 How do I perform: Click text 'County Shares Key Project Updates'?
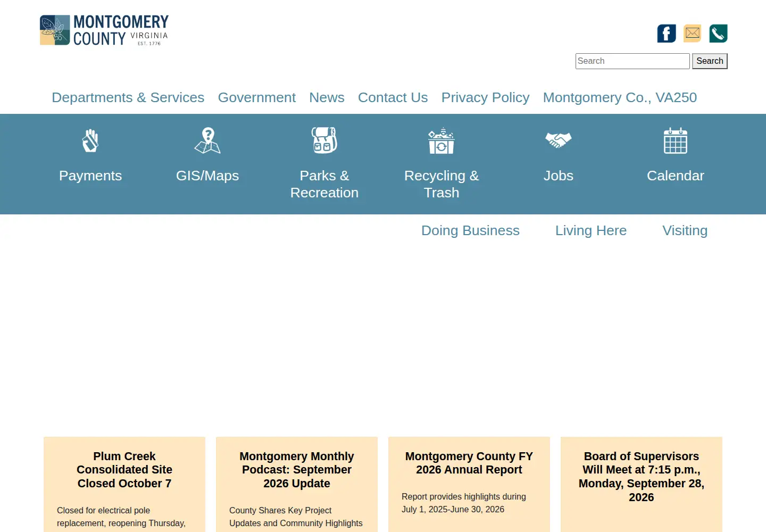296,517
